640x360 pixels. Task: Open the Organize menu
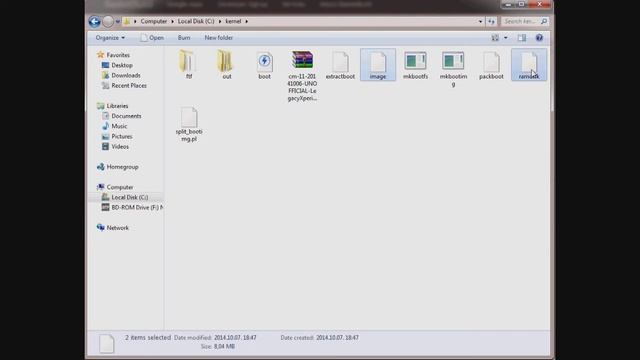(110, 38)
